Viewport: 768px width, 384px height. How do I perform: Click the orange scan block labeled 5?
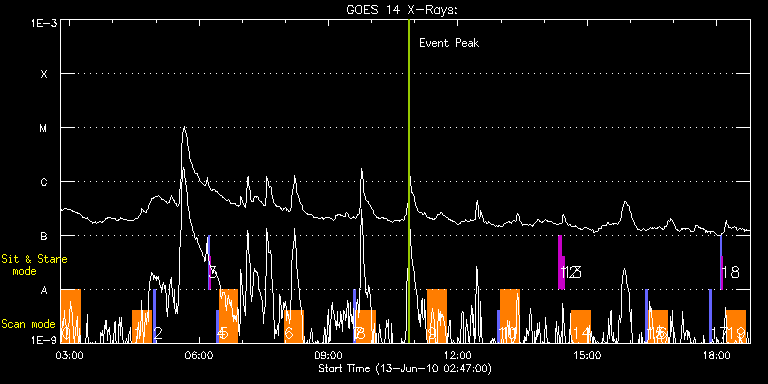point(229,316)
